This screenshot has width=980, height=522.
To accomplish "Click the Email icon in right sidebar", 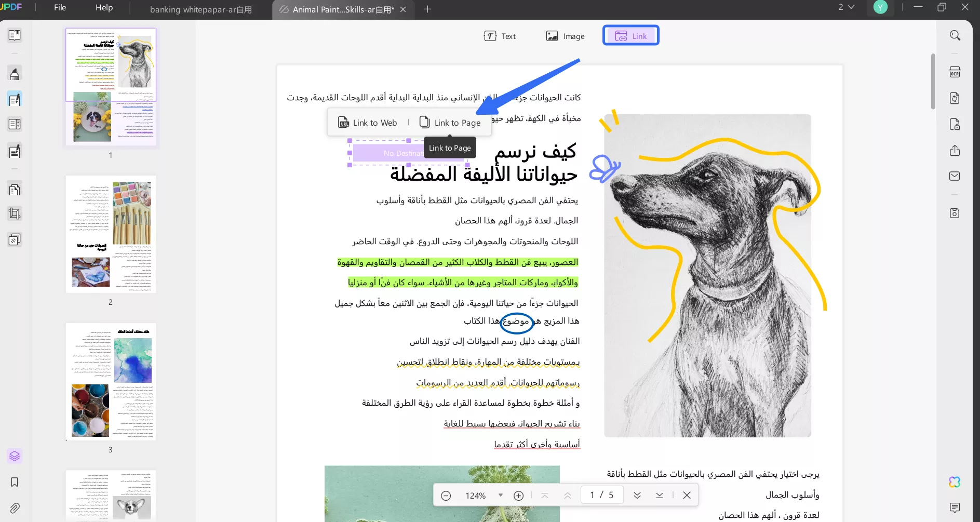I will [x=955, y=176].
